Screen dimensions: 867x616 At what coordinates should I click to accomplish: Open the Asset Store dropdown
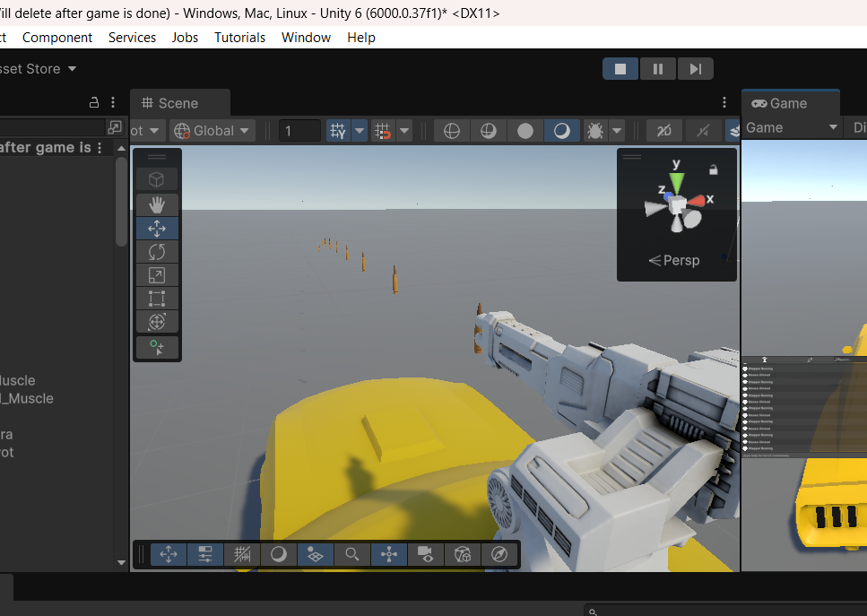[38, 69]
